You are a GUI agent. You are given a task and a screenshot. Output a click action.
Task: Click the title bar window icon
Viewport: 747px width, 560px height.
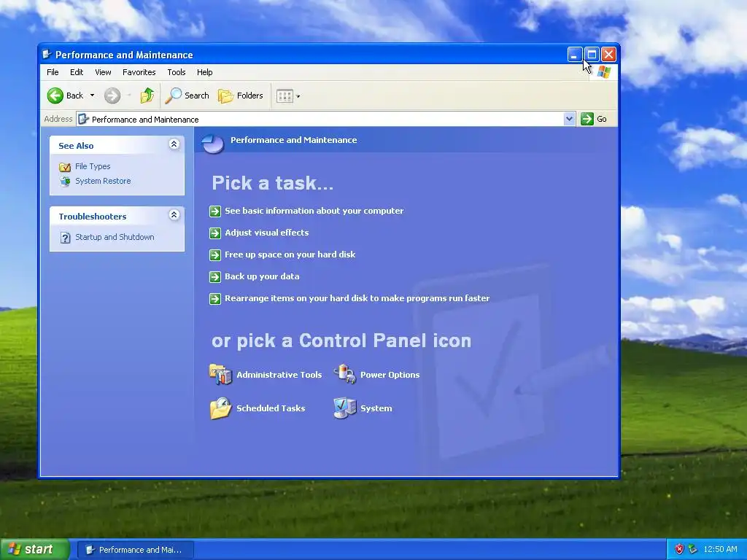[47, 54]
